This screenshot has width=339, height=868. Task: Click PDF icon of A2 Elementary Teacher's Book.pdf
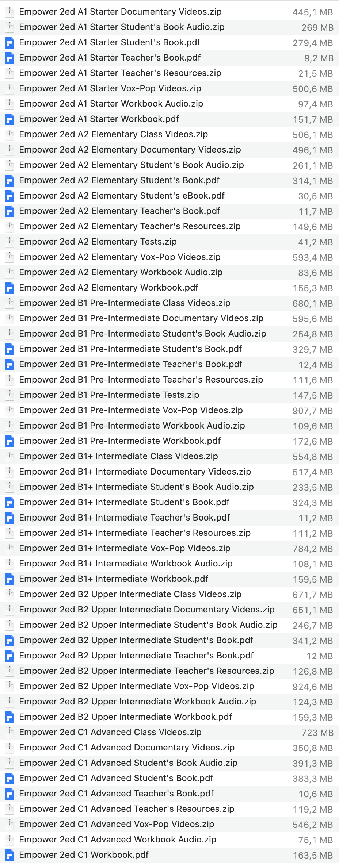click(x=9, y=211)
